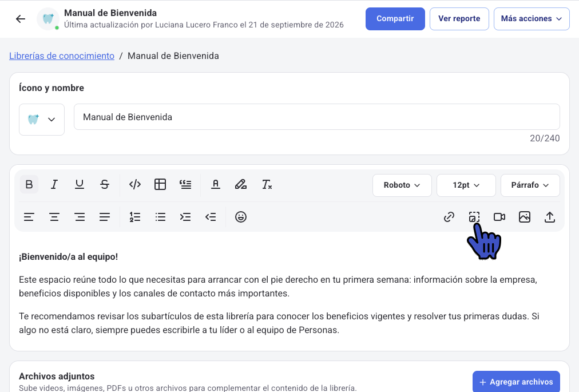Insert a code block
The width and height of the screenshot is (579, 392).
[x=135, y=184]
